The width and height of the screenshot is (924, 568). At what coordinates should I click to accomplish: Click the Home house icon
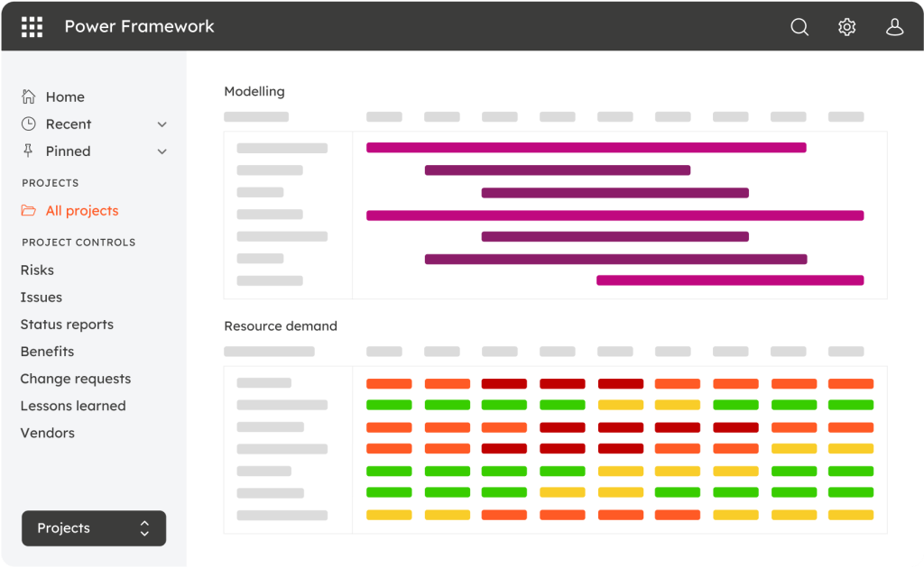29,96
